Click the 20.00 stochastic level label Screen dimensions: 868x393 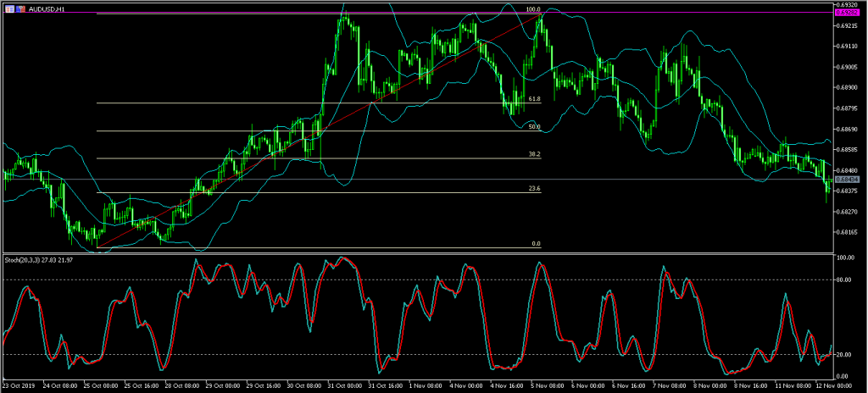(x=845, y=355)
